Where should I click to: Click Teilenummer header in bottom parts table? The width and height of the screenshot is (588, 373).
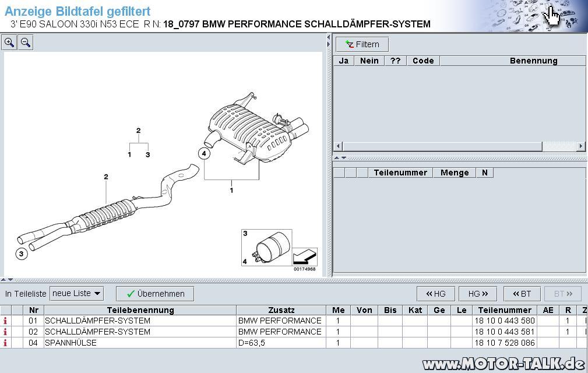pyautogui.click(x=505, y=310)
